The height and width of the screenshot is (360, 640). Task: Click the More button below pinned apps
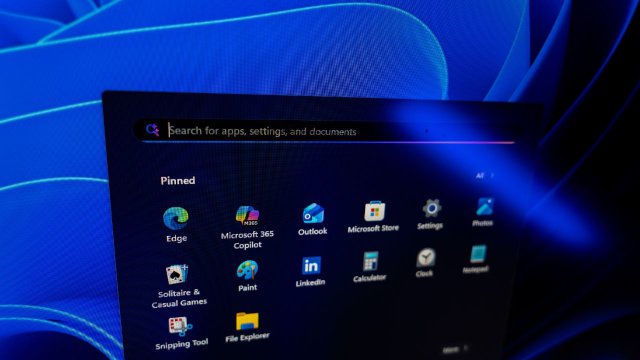pyautogui.click(x=455, y=350)
